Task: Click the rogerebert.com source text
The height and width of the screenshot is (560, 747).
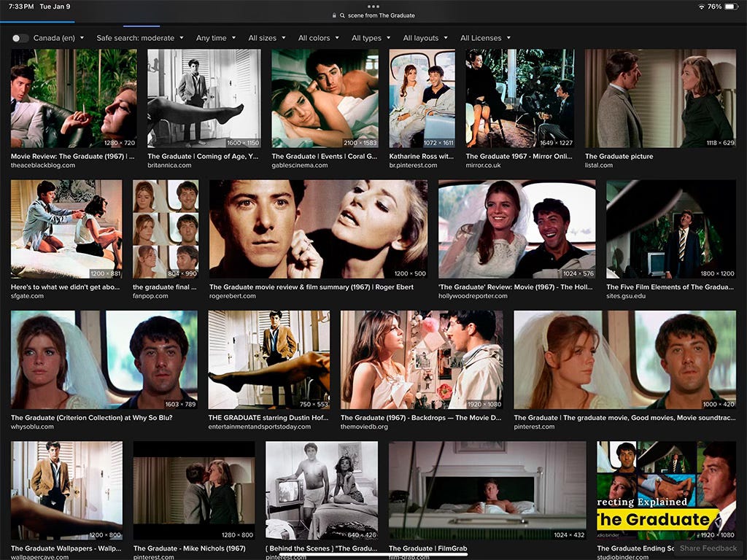Action: click(x=233, y=296)
